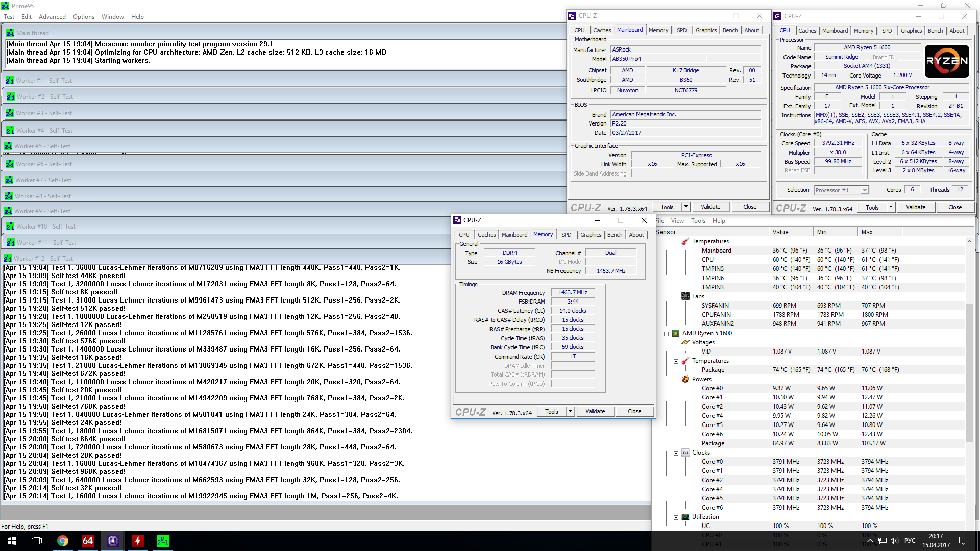Image resolution: width=980 pixels, height=551 pixels.
Task: Click the Google Chrome taskbar icon
Action: click(x=63, y=541)
